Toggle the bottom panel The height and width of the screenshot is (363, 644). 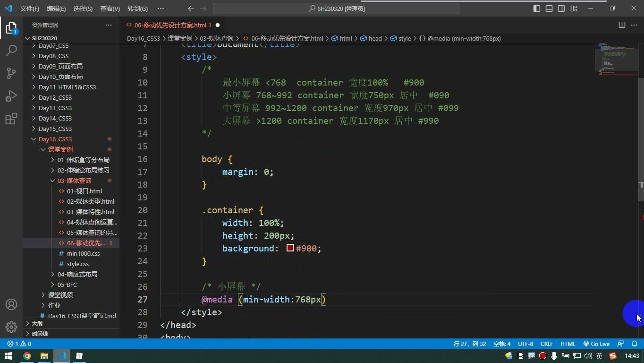(x=549, y=9)
